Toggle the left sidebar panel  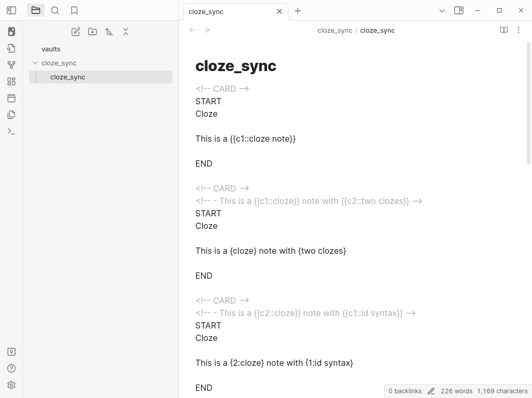coord(11,10)
